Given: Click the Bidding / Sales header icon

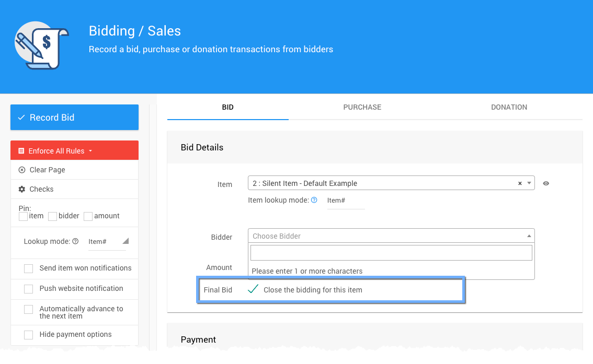Looking at the screenshot, I should pyautogui.click(x=42, y=45).
